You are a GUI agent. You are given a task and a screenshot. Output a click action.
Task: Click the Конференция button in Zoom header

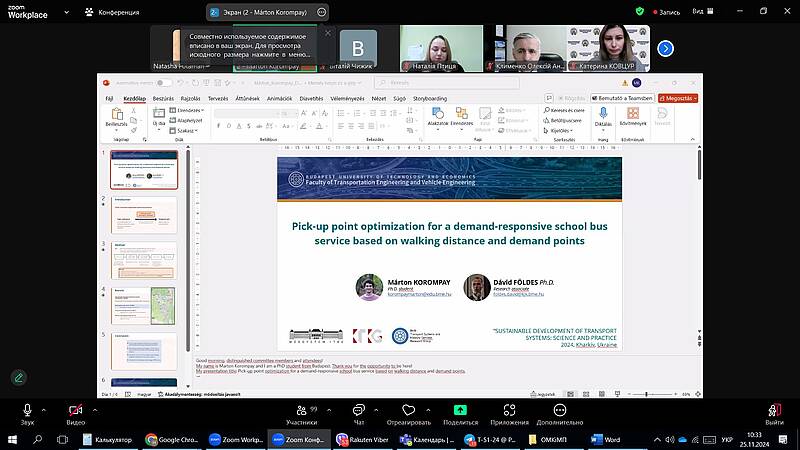point(112,12)
